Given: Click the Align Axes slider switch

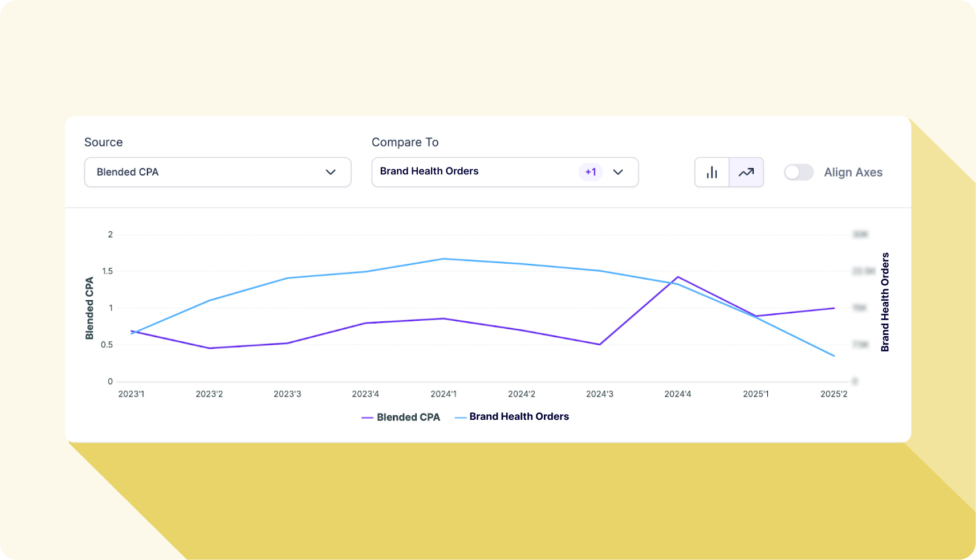Looking at the screenshot, I should click(x=799, y=172).
